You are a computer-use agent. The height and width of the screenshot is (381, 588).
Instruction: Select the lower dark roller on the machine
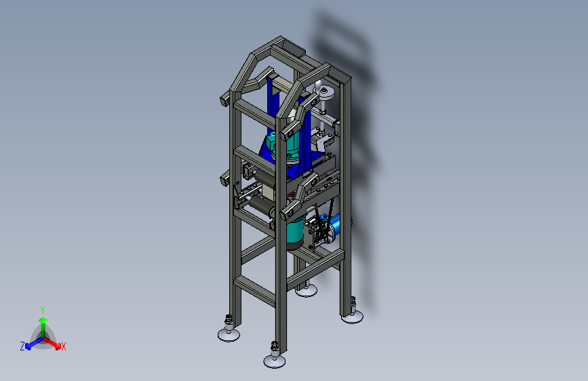pos(261,206)
